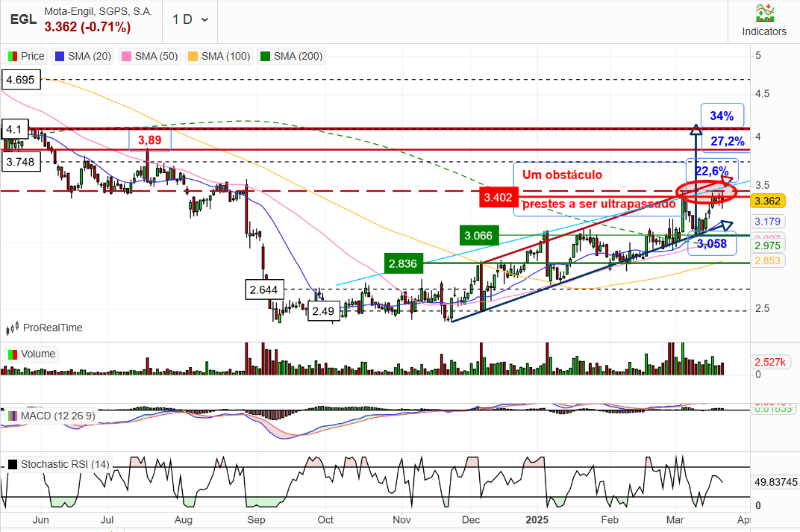This screenshot has height=532, width=800.
Task: Click the blue SMA (20) color swatch
Action: pos(60,56)
